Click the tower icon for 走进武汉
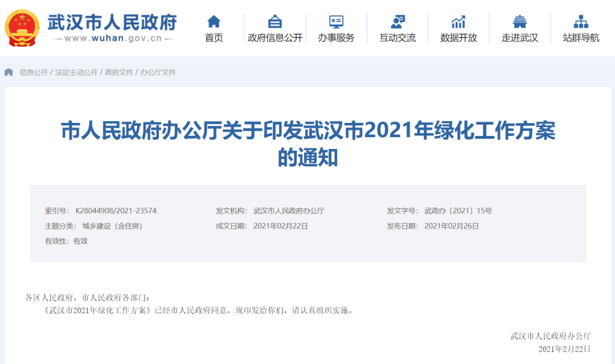The image size is (615, 364). [519, 22]
